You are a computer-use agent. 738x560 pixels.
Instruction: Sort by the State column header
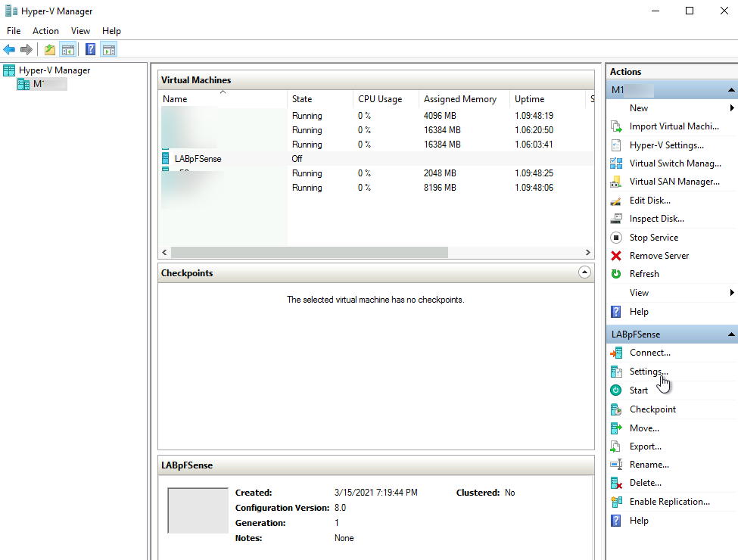coord(319,99)
